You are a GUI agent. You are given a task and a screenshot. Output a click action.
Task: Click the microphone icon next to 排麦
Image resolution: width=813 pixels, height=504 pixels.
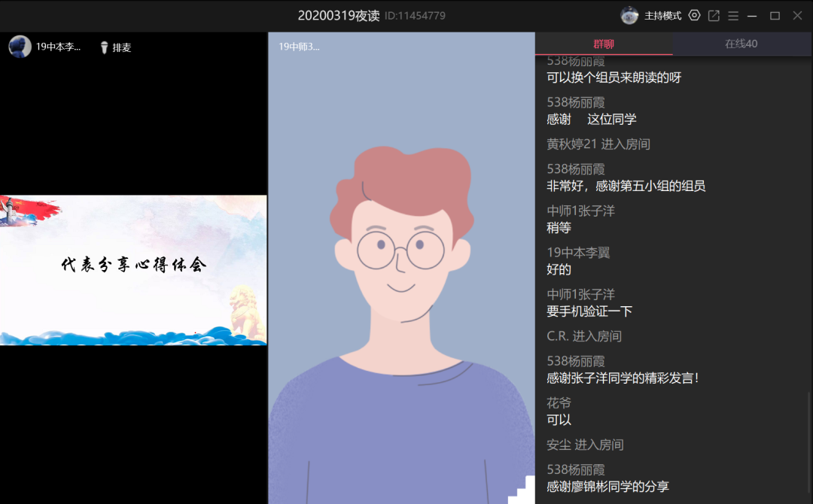pyautogui.click(x=105, y=47)
